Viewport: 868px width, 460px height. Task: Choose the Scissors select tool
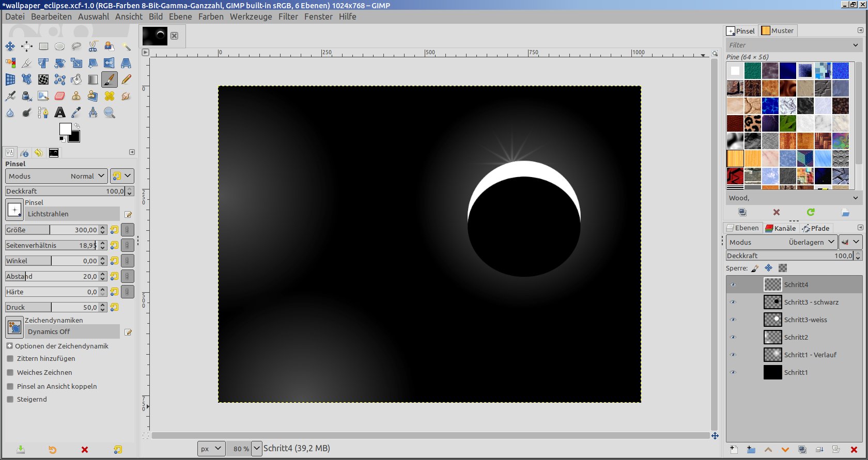(93, 46)
